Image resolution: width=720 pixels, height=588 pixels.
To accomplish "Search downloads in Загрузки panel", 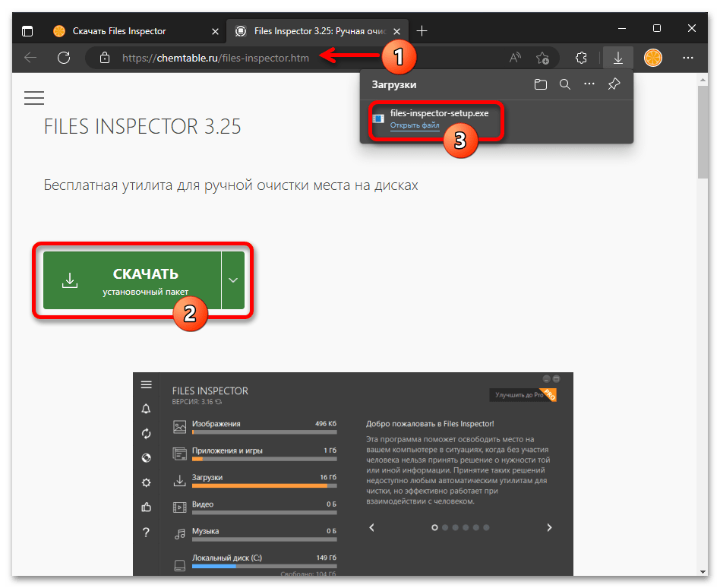I will coord(565,84).
